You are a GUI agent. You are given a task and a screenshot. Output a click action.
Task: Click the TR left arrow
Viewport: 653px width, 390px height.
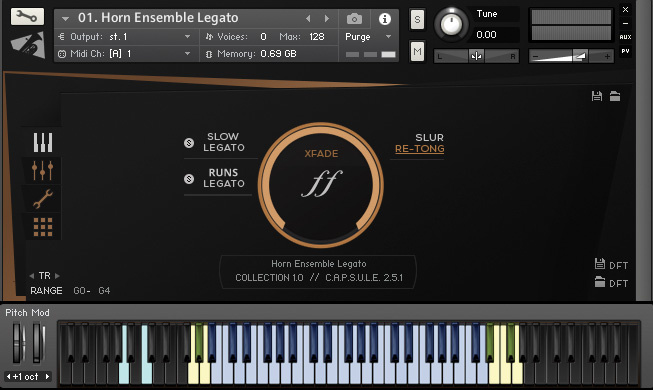tap(32, 276)
